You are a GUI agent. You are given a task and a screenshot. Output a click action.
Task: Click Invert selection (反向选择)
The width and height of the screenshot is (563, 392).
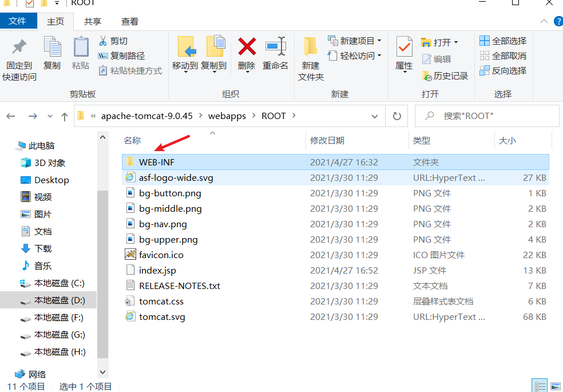pos(503,71)
